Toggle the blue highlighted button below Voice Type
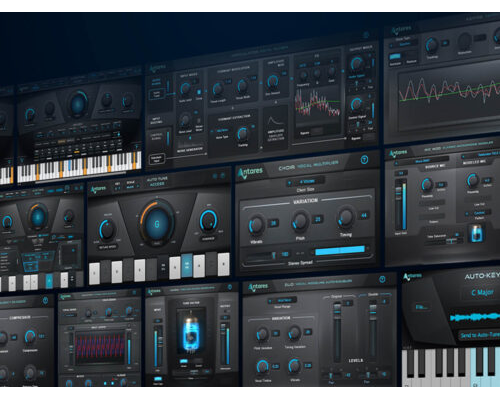The height and width of the screenshot is (400, 500). (x=395, y=56)
